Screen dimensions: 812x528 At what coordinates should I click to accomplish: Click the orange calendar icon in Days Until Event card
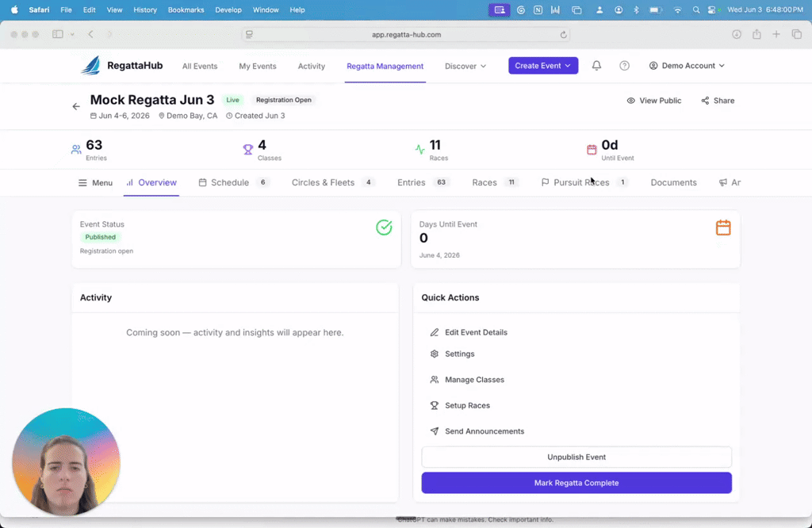[x=723, y=228]
